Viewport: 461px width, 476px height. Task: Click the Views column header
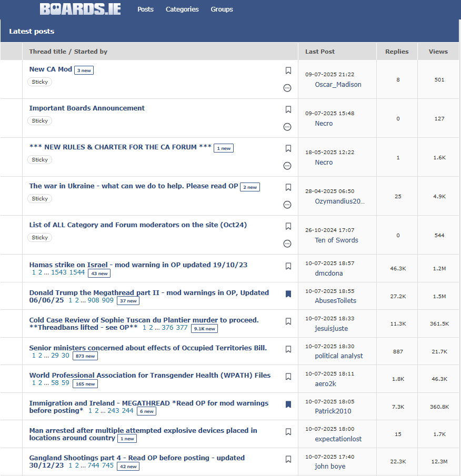pos(438,52)
